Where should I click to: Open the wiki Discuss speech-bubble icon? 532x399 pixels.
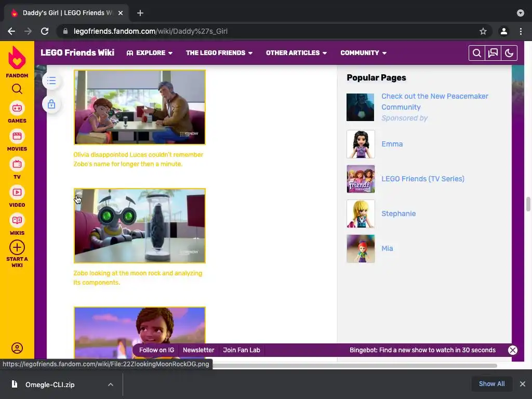pos(493,53)
